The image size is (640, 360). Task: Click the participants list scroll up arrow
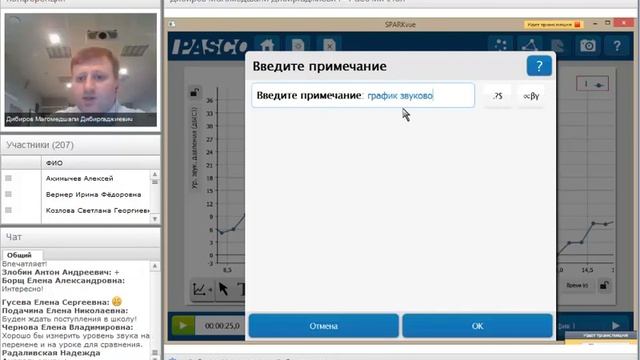click(155, 174)
